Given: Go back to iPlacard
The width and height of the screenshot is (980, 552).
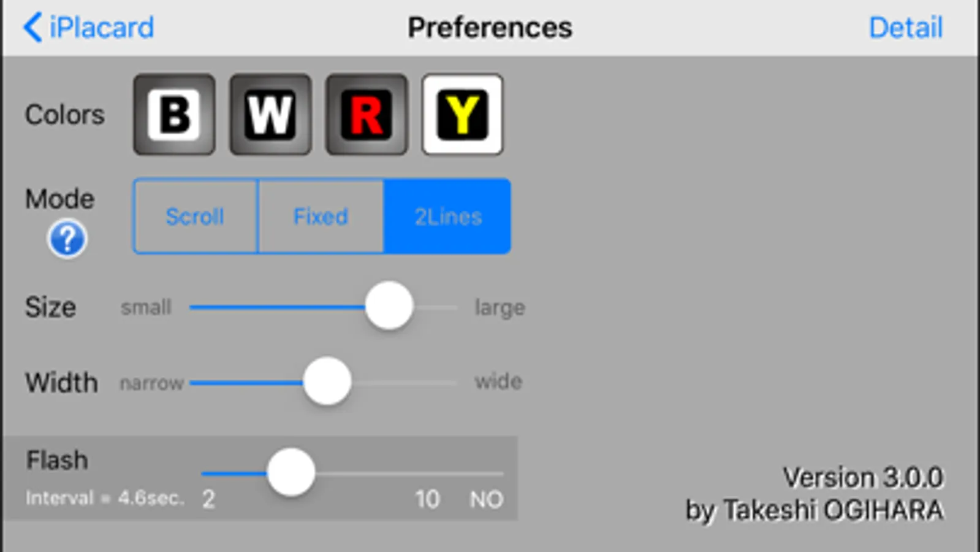Looking at the screenshot, I should [x=101, y=28].
